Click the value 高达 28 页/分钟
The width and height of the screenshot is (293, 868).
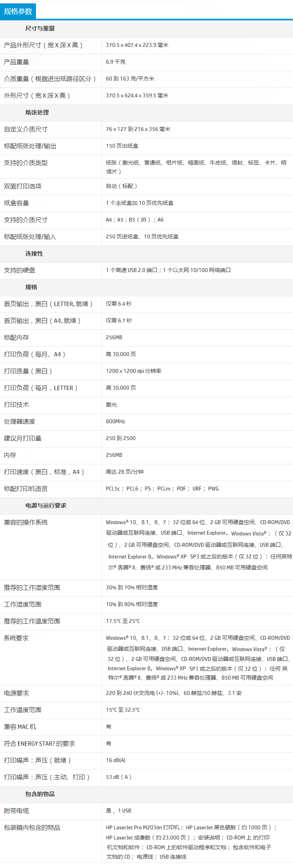[x=125, y=472]
